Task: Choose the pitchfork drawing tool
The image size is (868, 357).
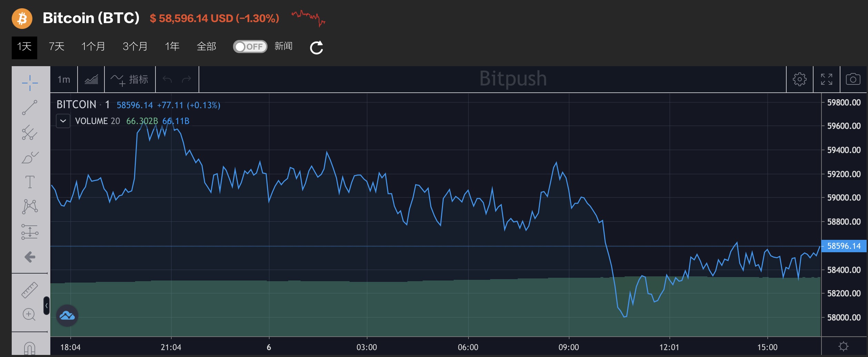Action: [x=30, y=133]
